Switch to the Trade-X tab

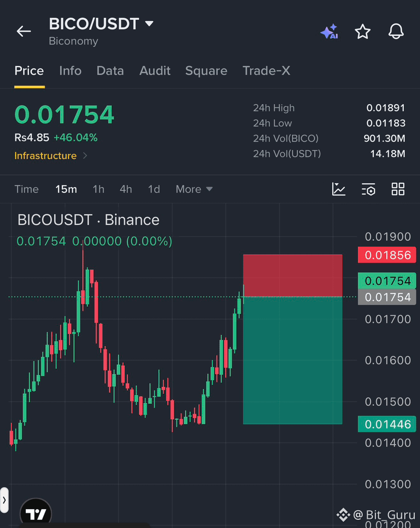coord(266,71)
